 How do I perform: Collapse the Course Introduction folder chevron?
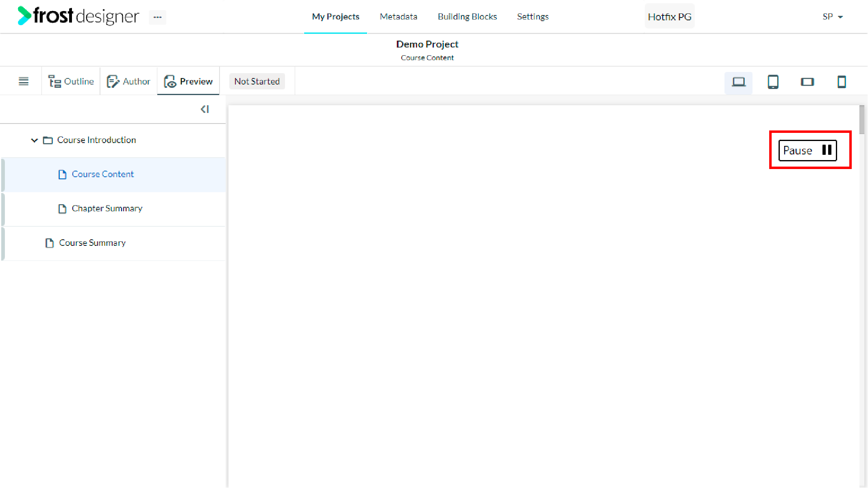(35, 140)
